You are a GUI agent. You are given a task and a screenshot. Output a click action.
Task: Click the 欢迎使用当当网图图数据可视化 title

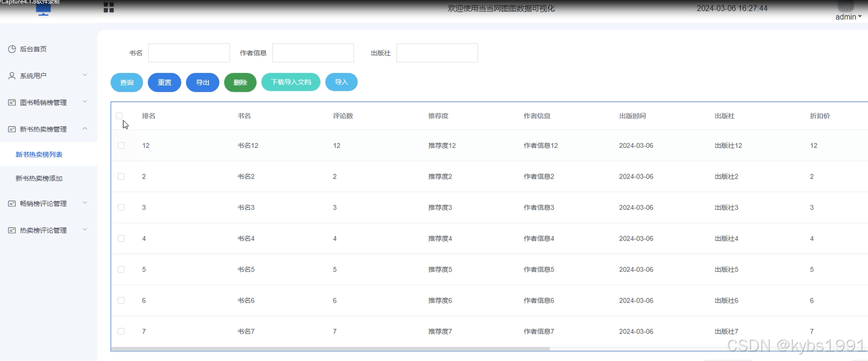pos(501,8)
